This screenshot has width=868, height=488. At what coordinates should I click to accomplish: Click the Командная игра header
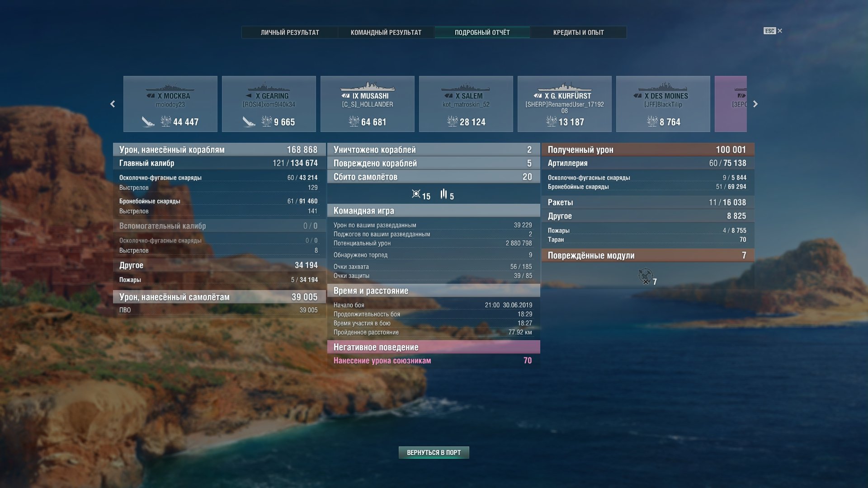click(x=434, y=211)
